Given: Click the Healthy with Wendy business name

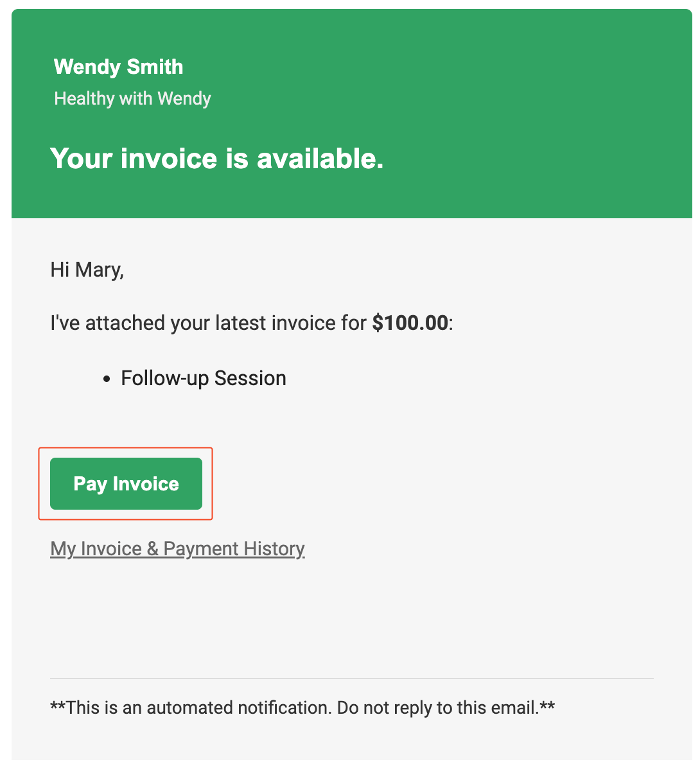Looking at the screenshot, I should click(x=132, y=98).
